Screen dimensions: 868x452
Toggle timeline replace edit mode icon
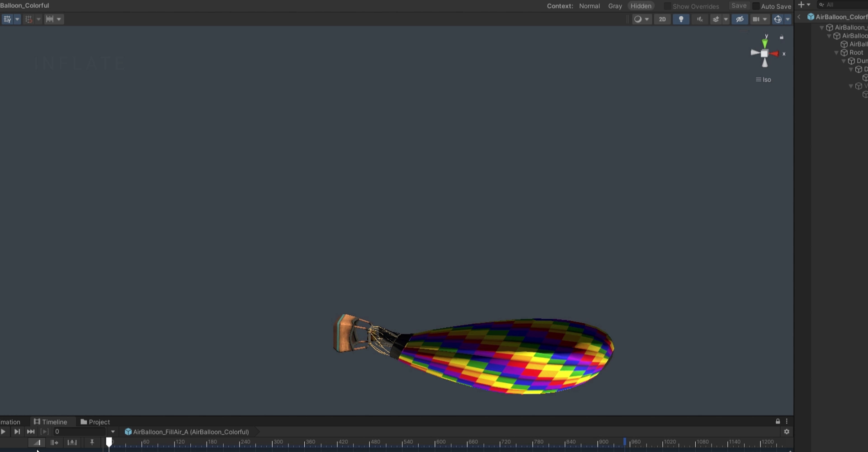(72, 443)
